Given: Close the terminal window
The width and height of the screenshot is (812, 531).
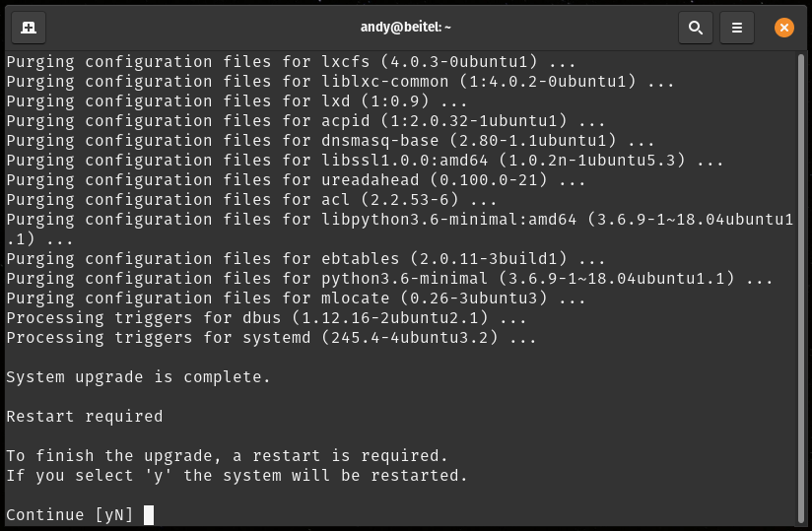Looking at the screenshot, I should (x=784, y=27).
